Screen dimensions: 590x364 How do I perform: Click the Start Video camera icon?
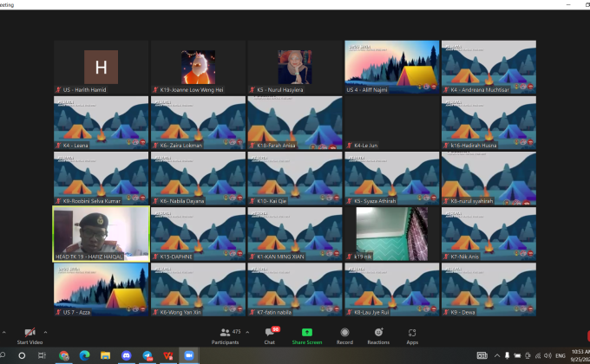[x=29, y=333]
